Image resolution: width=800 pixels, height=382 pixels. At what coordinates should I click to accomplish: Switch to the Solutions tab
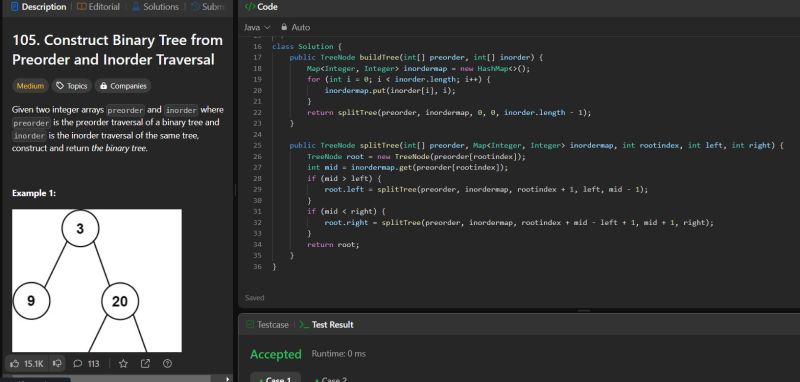pyautogui.click(x=155, y=7)
